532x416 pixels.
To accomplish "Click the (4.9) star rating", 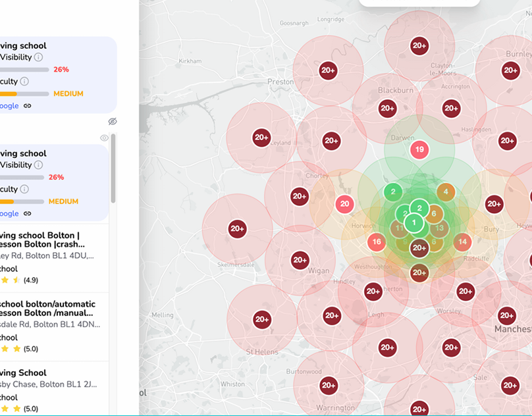I will click(x=30, y=280).
